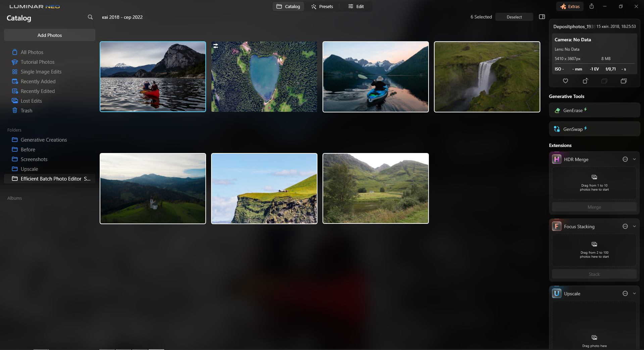Select the red canoe on lake photo
644x350 pixels.
(x=153, y=77)
